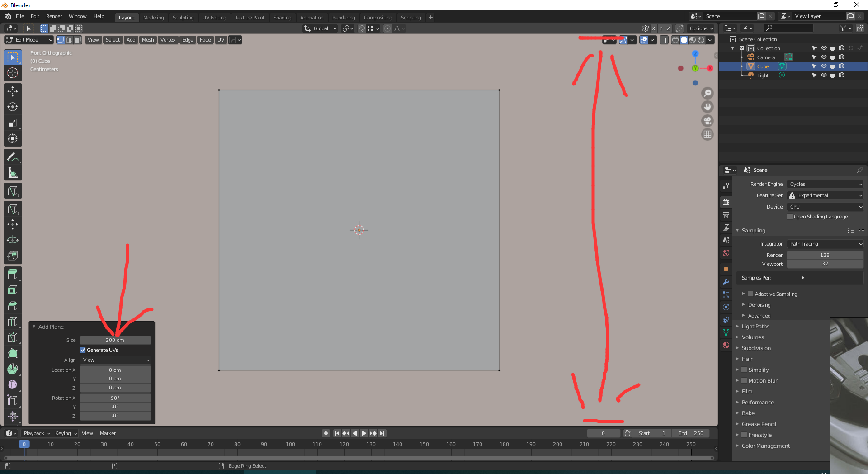Toggle Generate UVs checkbox
Screen dimensions: 868x474
83,350
